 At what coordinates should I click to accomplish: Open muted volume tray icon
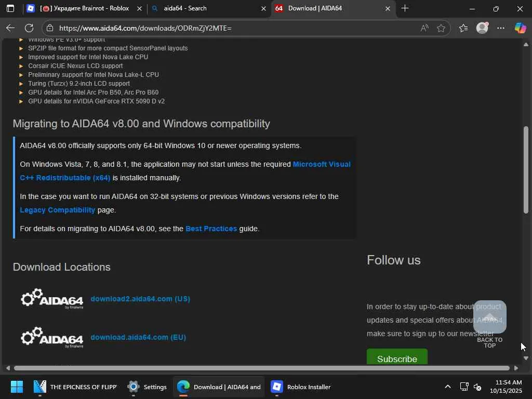pyautogui.click(x=477, y=387)
